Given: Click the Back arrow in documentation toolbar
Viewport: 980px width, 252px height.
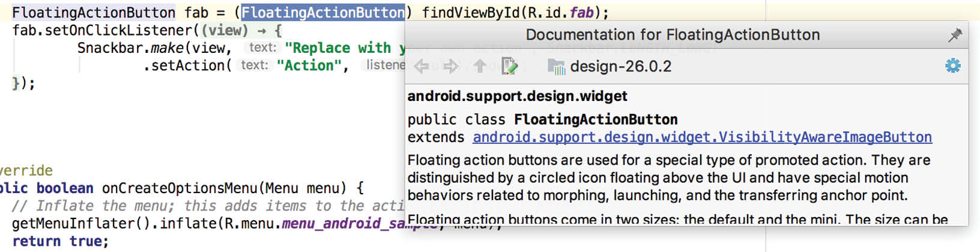Looking at the screenshot, I should pos(422,66).
